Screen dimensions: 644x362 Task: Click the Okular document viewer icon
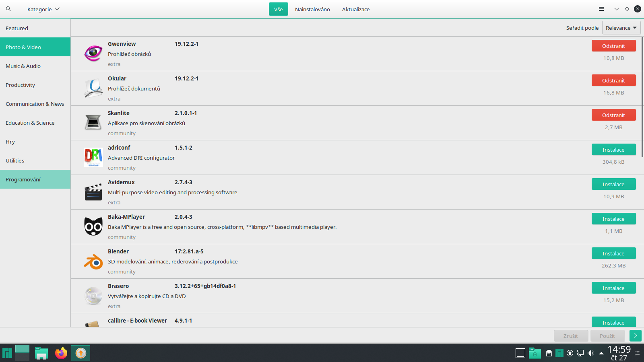point(93,88)
